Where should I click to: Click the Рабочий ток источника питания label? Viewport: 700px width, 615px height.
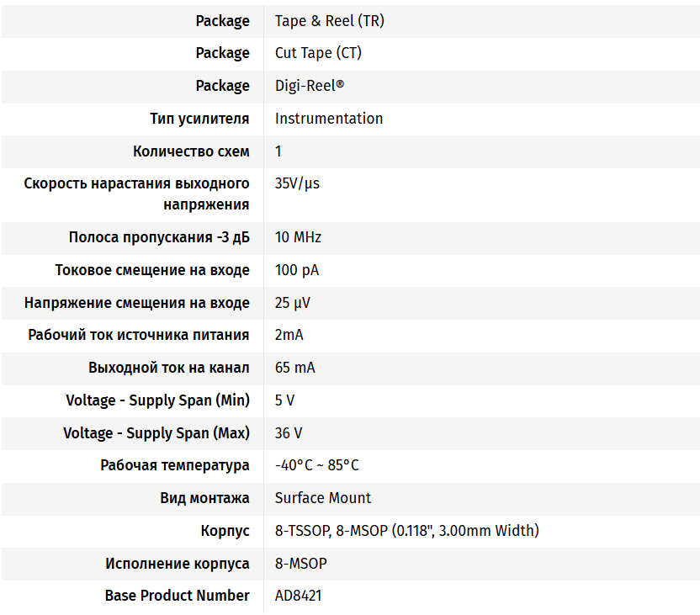click(x=139, y=335)
